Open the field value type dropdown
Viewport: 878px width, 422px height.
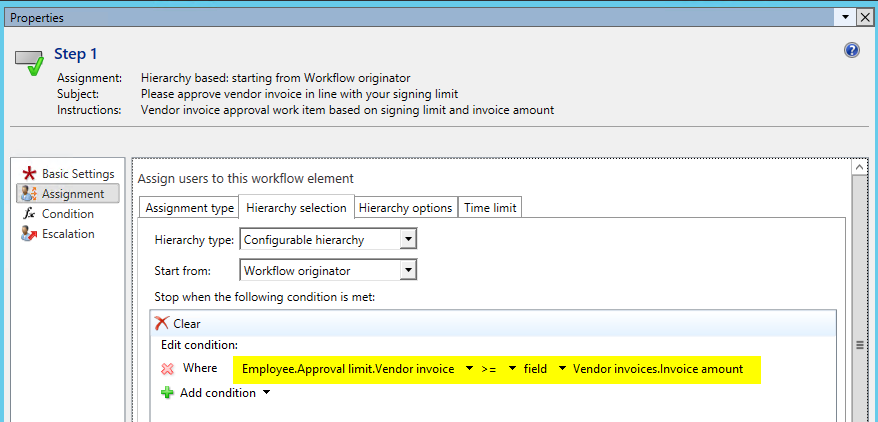click(562, 369)
